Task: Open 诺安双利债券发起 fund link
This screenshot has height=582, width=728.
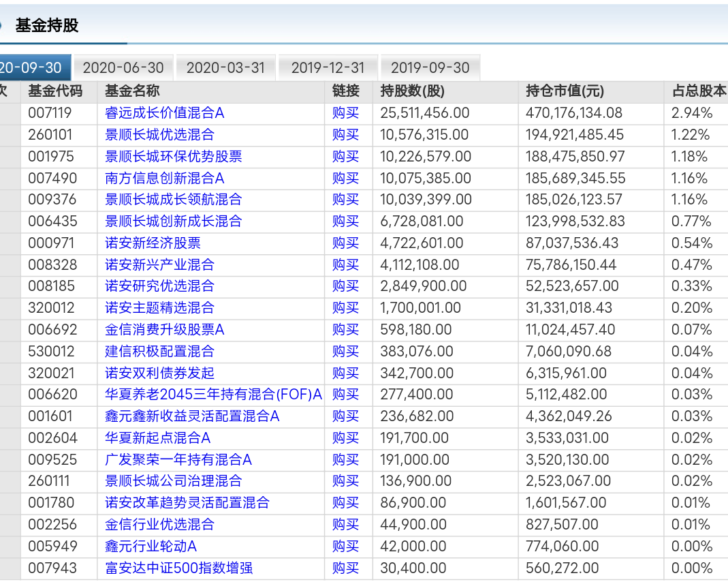Action: click(x=160, y=373)
